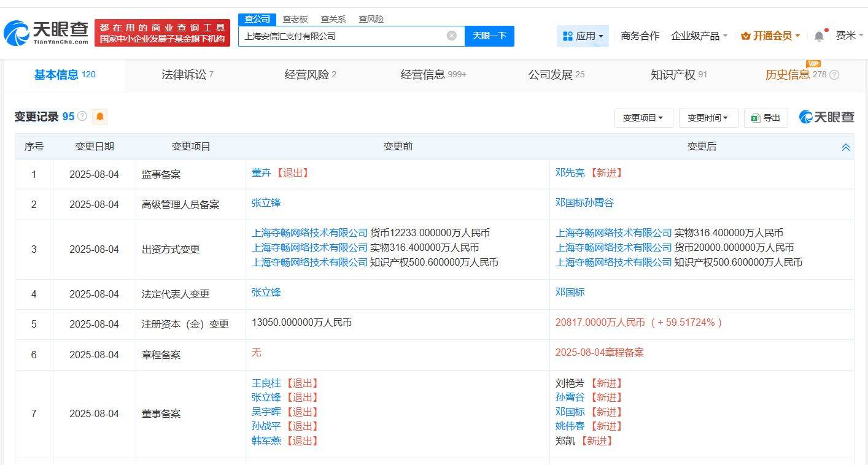Screen dimensions: 868x465
Task: Clear the search box with X icon
Action: [452, 36]
